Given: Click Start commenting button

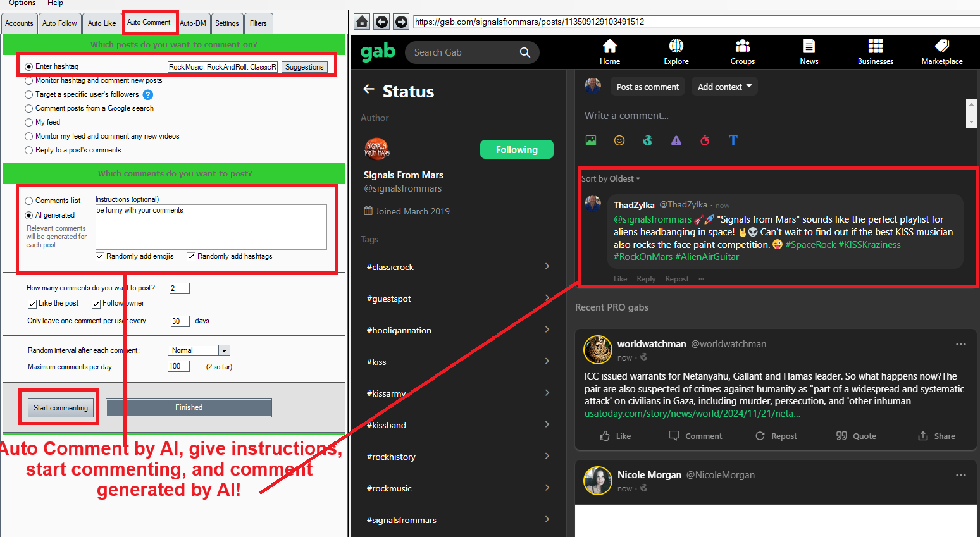Looking at the screenshot, I should point(61,408).
